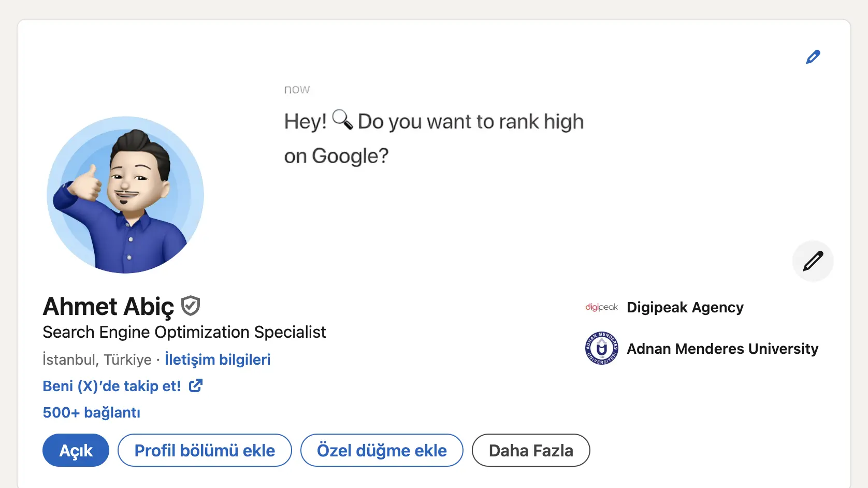This screenshot has height=488, width=868.
Task: Edit the cover banner with blue pencil icon
Action: 813,57
